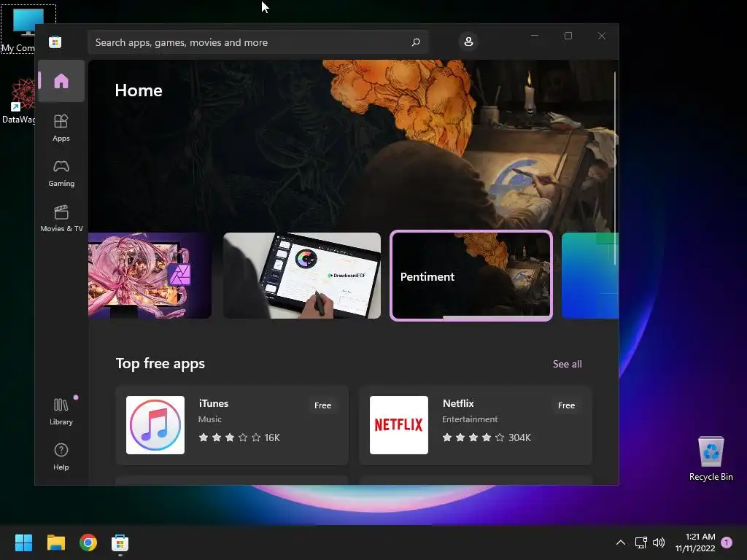Open the Apps section in the sidebar
Screen dimensions: 747x560
[x=61, y=128]
